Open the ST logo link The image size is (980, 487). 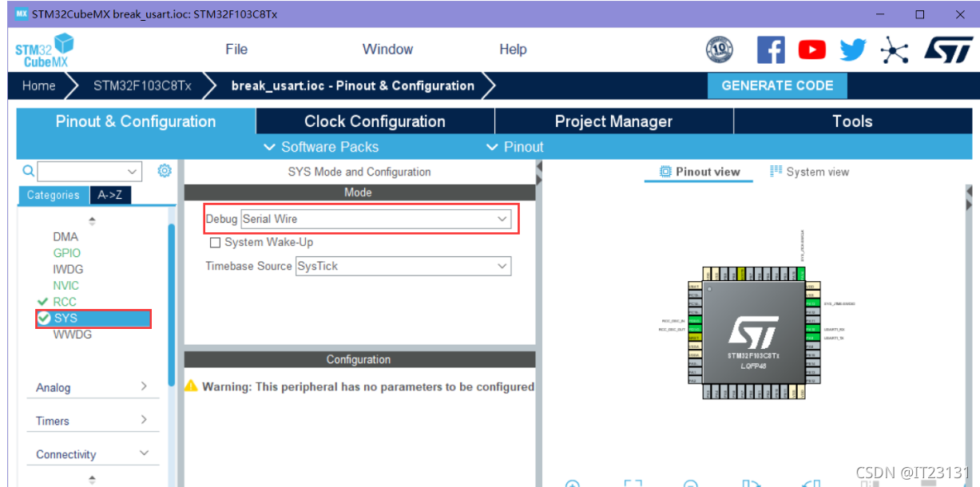tap(948, 50)
